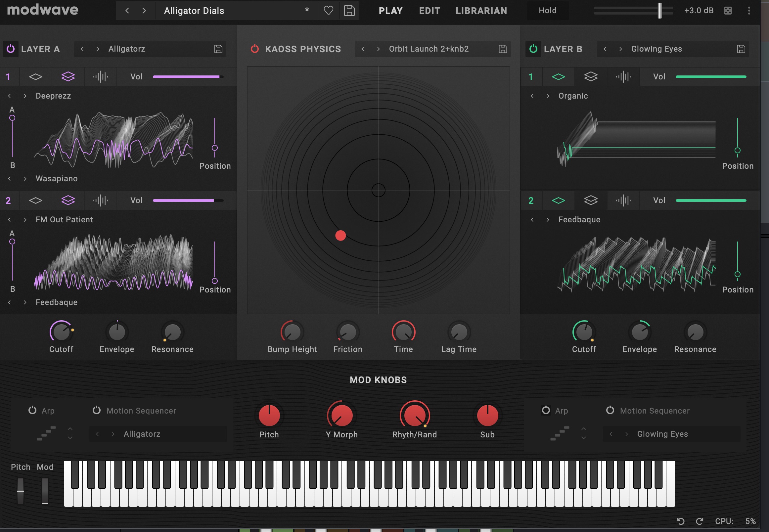Enable Layer B Arp power switch
The height and width of the screenshot is (532, 769).
(546, 410)
